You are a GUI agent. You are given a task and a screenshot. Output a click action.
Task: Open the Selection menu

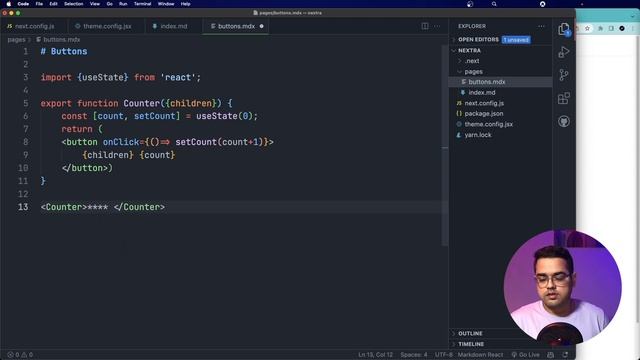[73, 4]
